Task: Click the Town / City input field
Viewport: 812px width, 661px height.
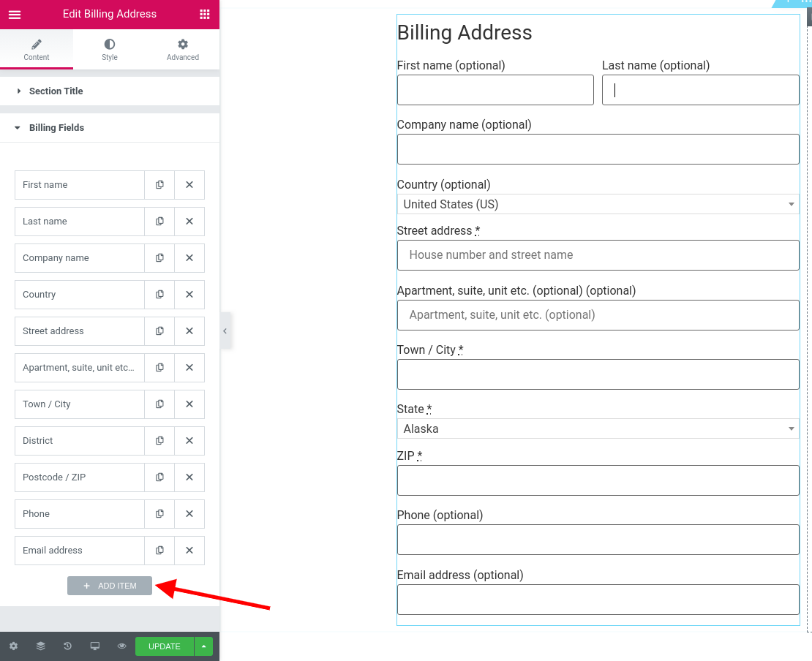Action: tap(598, 375)
